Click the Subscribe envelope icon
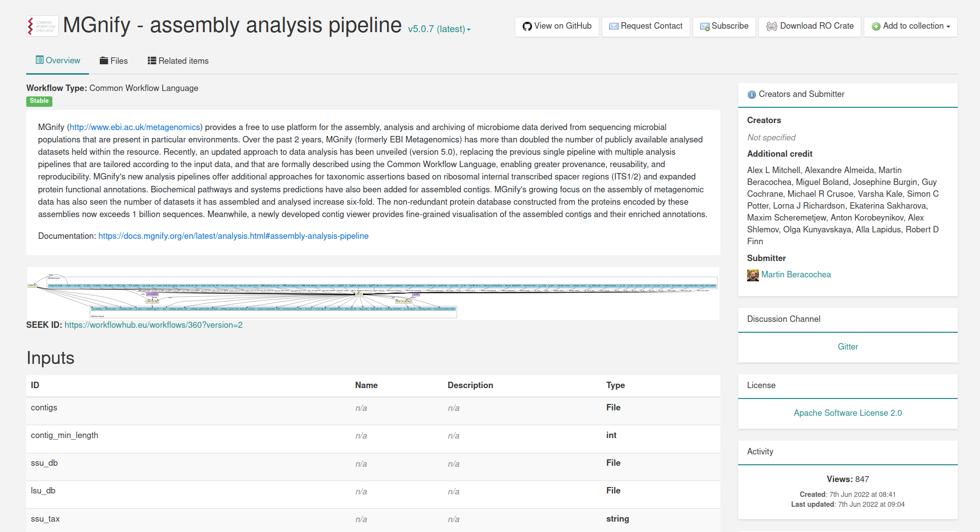 (x=705, y=27)
